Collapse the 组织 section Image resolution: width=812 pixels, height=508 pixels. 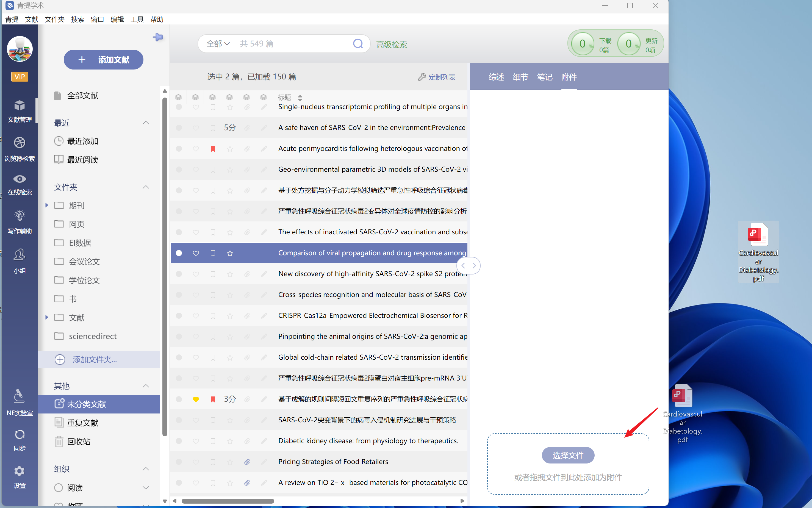pos(146,469)
